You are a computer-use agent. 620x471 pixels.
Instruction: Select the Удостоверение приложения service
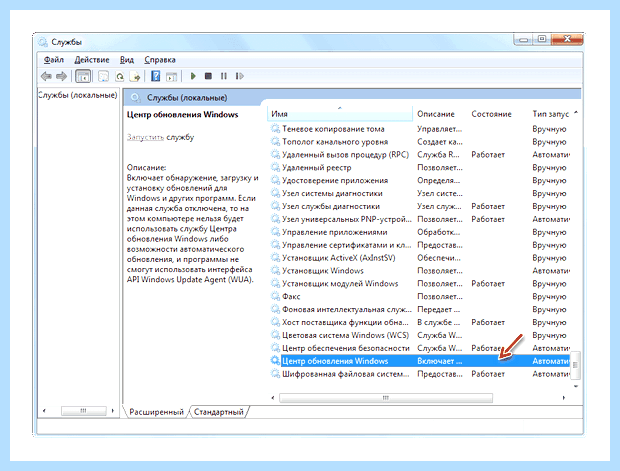pos(335,180)
